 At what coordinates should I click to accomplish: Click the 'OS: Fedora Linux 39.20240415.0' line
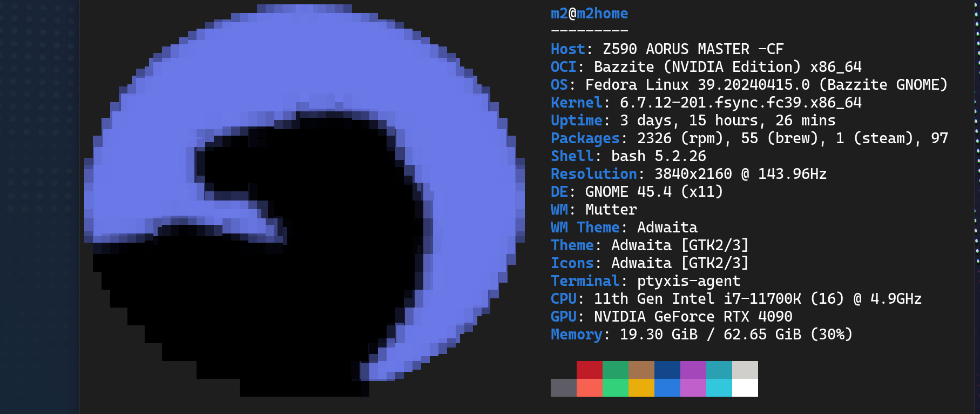pos(749,85)
